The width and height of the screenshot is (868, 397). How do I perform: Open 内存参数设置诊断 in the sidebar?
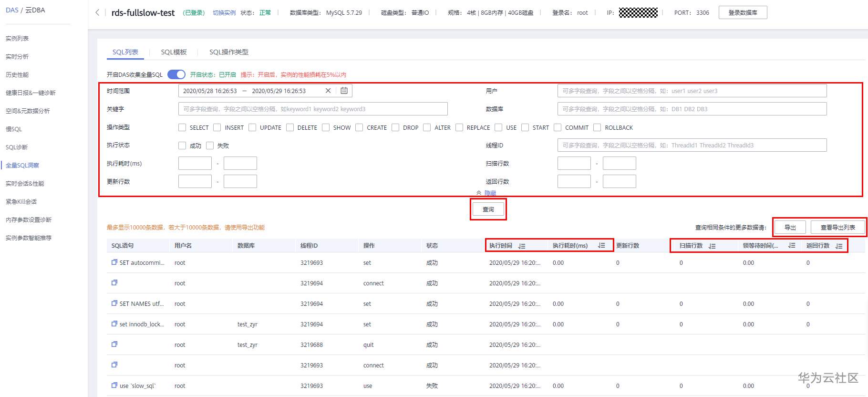[29, 219]
